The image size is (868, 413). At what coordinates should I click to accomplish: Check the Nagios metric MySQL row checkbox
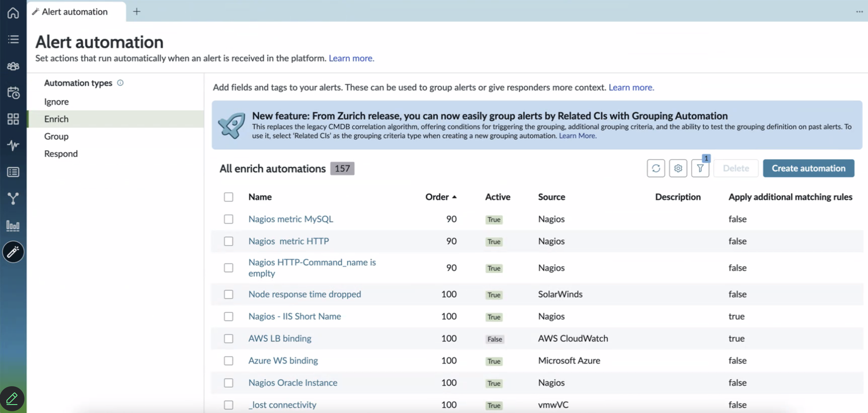[x=229, y=219]
